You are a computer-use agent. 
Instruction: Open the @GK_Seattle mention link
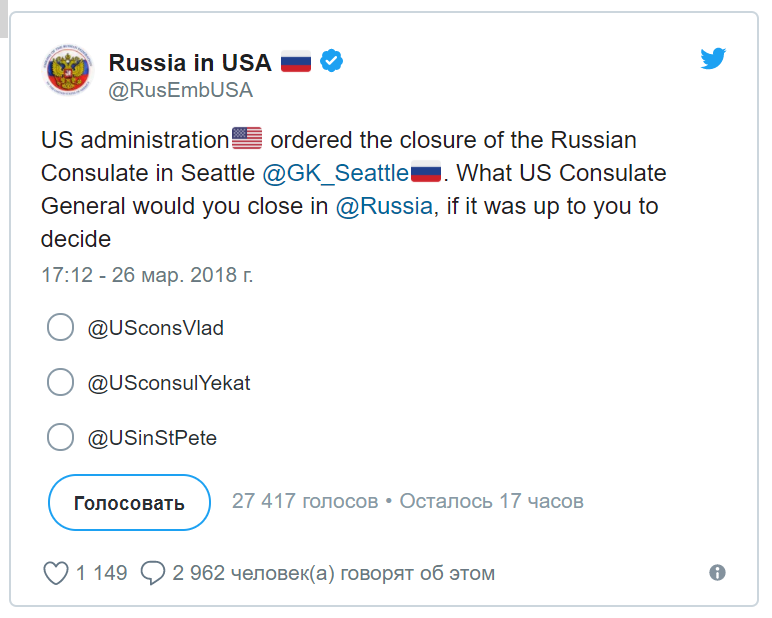click(335, 173)
